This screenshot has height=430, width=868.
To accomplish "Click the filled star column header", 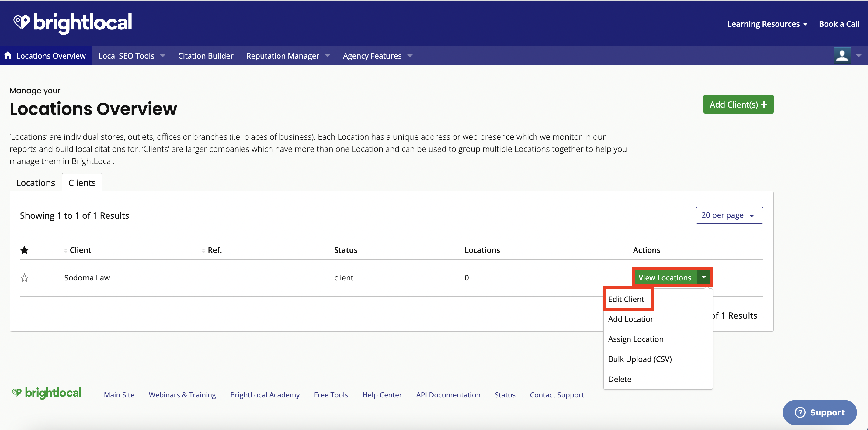I will pyautogui.click(x=24, y=250).
